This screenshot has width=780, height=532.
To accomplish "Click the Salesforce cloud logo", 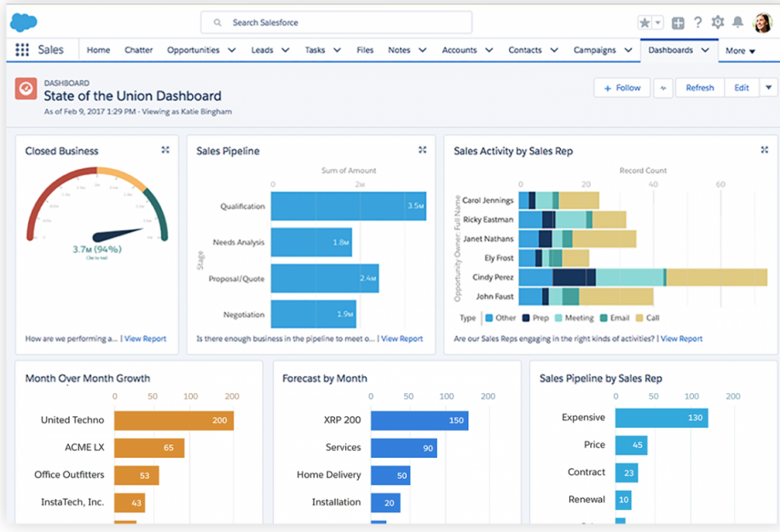I will [23, 22].
